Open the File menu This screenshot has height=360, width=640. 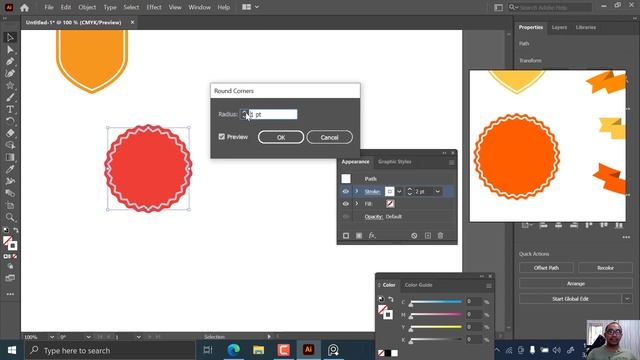click(x=49, y=7)
